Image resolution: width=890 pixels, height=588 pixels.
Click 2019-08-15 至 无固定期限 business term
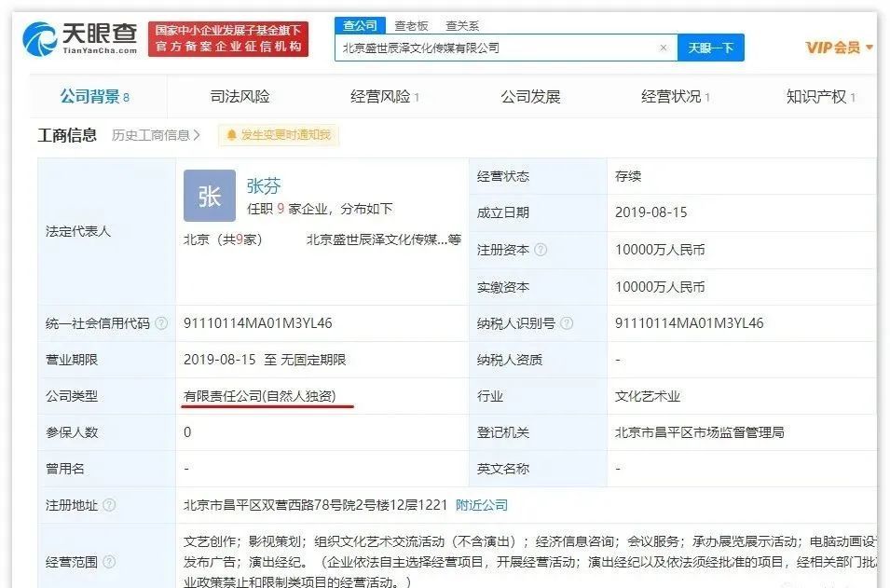[265, 360]
